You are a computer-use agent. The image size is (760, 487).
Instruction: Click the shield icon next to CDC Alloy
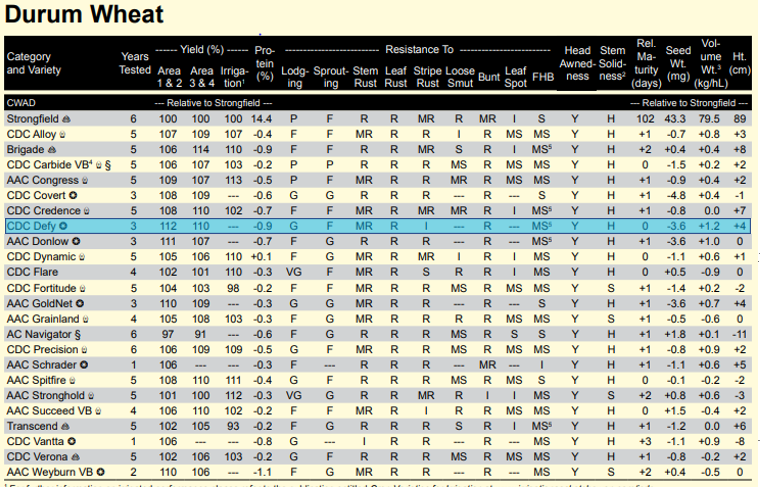(62, 135)
